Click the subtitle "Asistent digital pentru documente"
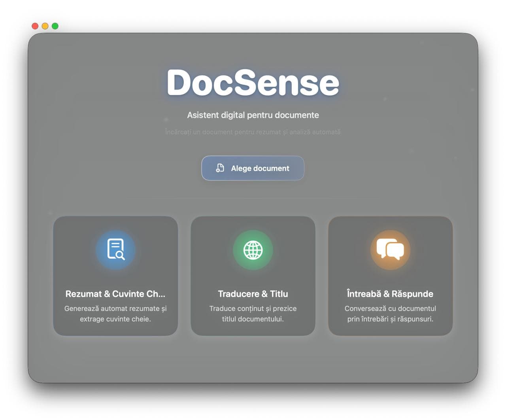This screenshot has width=506, height=420. click(253, 115)
